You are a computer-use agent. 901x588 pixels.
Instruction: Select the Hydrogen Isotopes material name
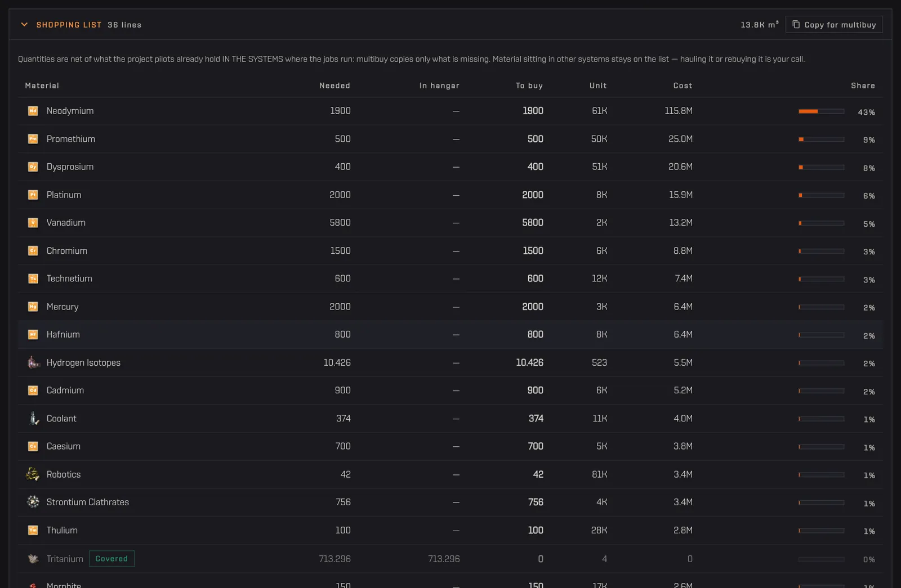(83, 363)
